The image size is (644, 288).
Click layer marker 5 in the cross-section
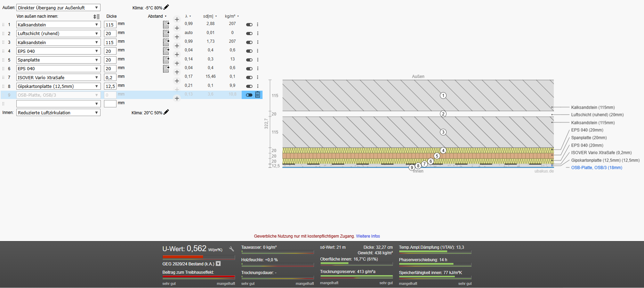point(437,156)
